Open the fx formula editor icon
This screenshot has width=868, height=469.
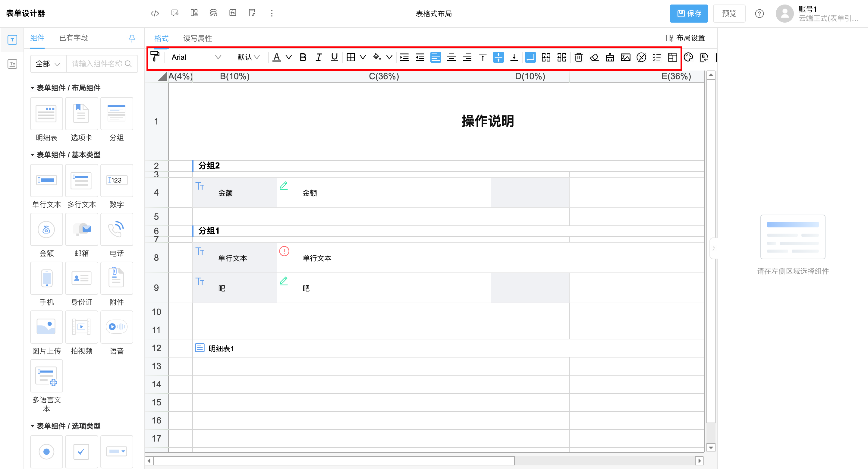pyautogui.click(x=232, y=13)
